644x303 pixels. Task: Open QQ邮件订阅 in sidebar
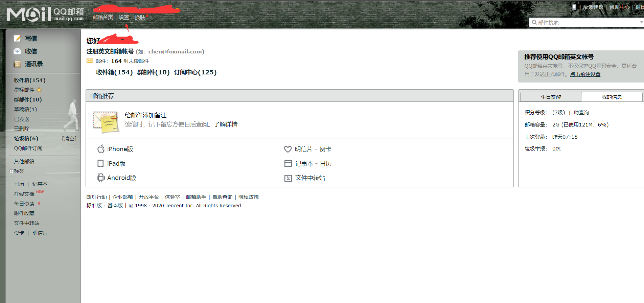pyautogui.click(x=28, y=148)
